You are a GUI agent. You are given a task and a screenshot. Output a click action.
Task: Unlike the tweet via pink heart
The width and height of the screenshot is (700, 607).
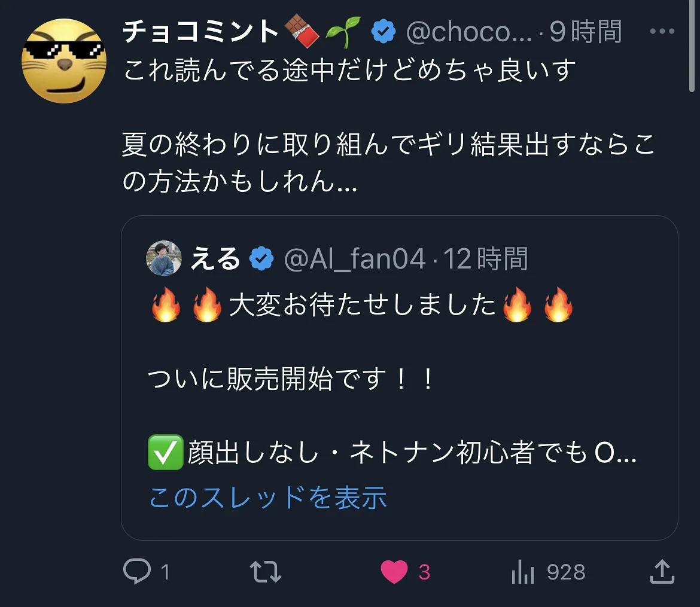click(x=394, y=572)
